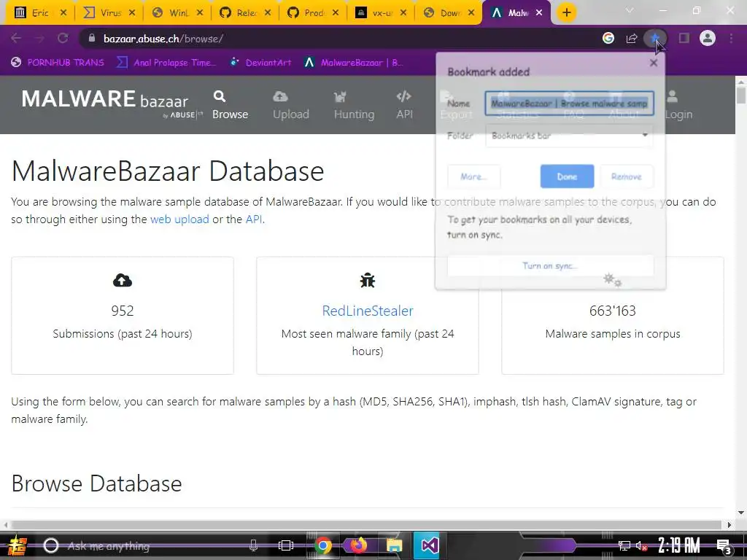Open a new tab with the plus button
This screenshot has height=560, width=747.
566,12
